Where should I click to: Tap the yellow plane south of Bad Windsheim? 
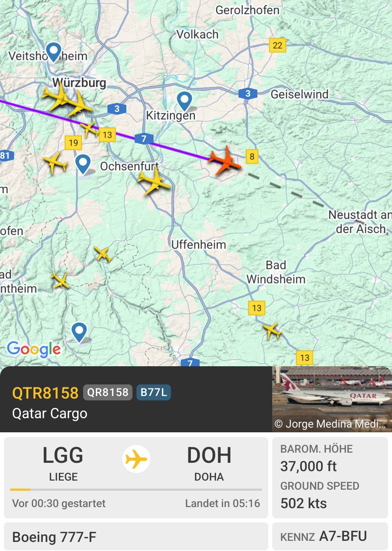point(272,331)
